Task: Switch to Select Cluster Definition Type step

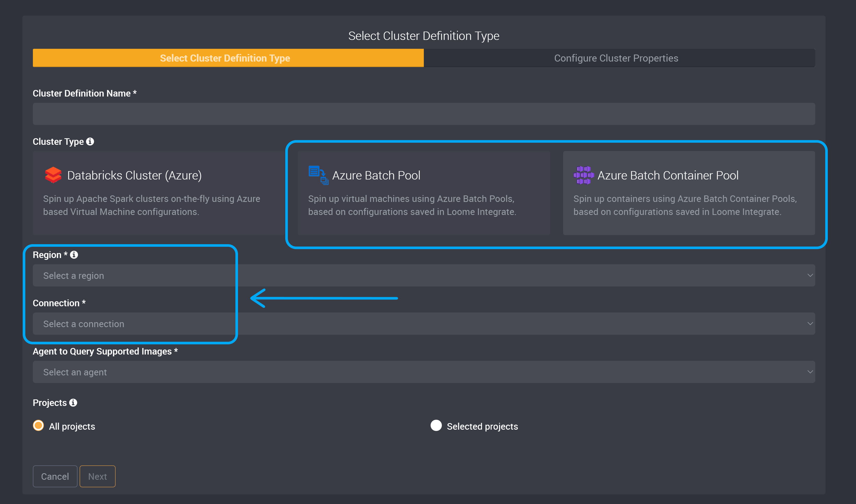Action: point(228,58)
